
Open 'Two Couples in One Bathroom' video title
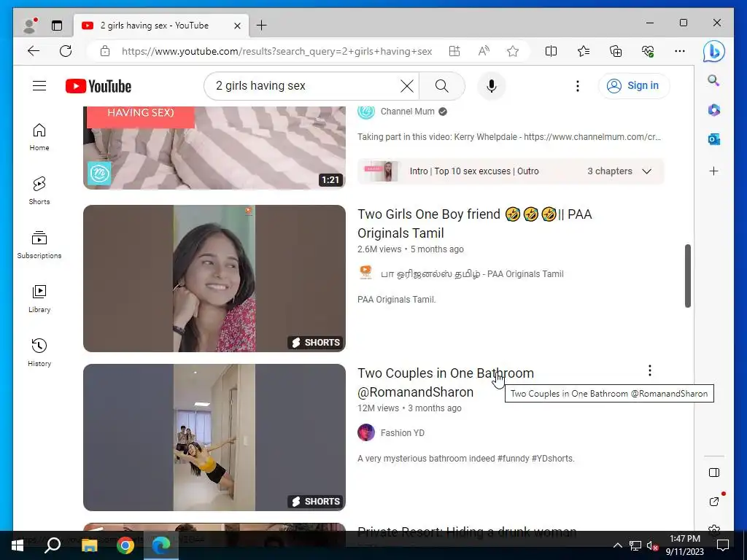tap(446, 382)
